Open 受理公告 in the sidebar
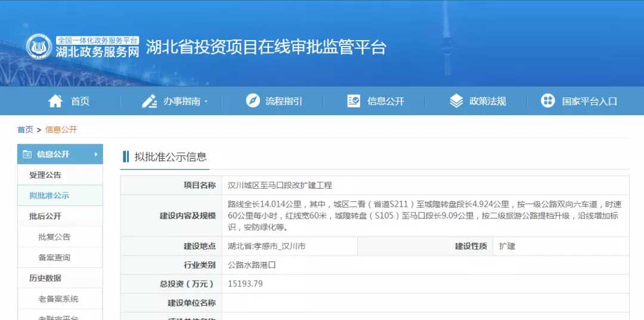 tap(45, 175)
